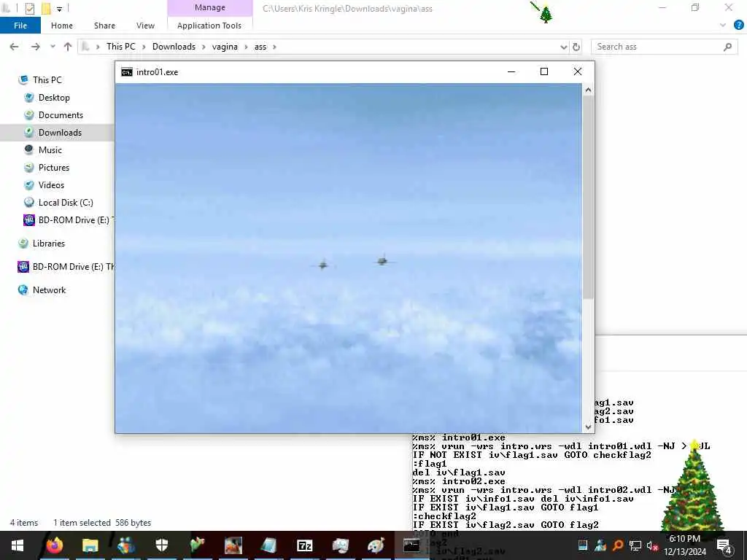The width and height of the screenshot is (747, 560).
Task: Click Downloads in address breadcrumb
Action: click(x=174, y=47)
